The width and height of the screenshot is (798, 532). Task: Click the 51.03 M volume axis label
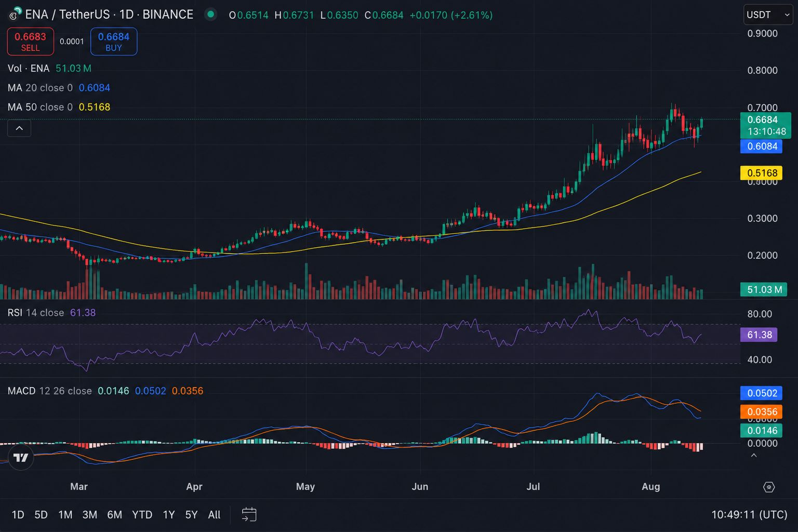(x=764, y=289)
